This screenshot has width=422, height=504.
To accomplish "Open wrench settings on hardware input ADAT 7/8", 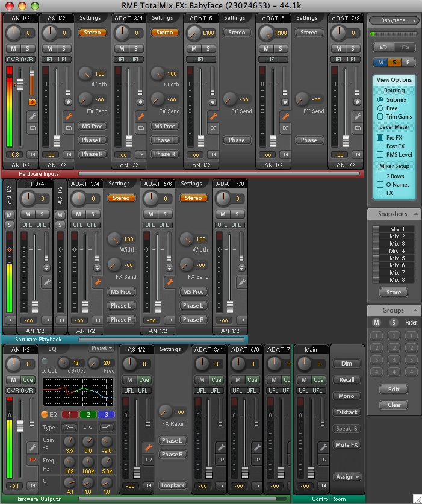I will click(358, 116).
